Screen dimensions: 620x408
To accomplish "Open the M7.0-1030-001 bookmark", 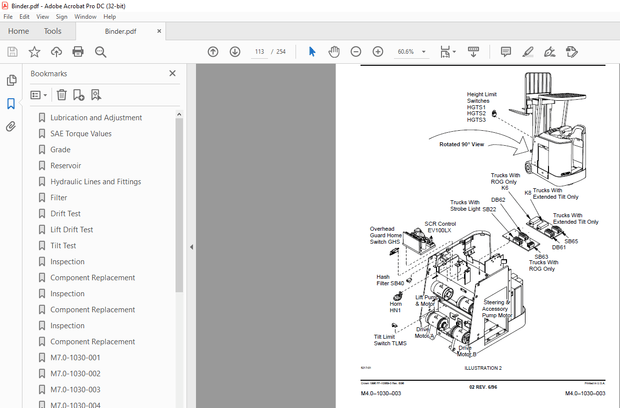I will pyautogui.click(x=75, y=357).
